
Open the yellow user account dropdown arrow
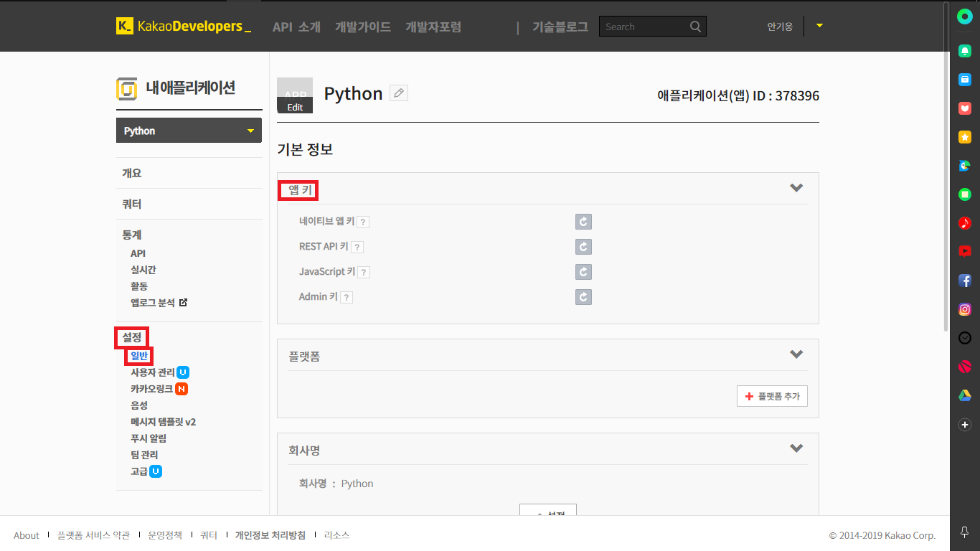coord(819,26)
